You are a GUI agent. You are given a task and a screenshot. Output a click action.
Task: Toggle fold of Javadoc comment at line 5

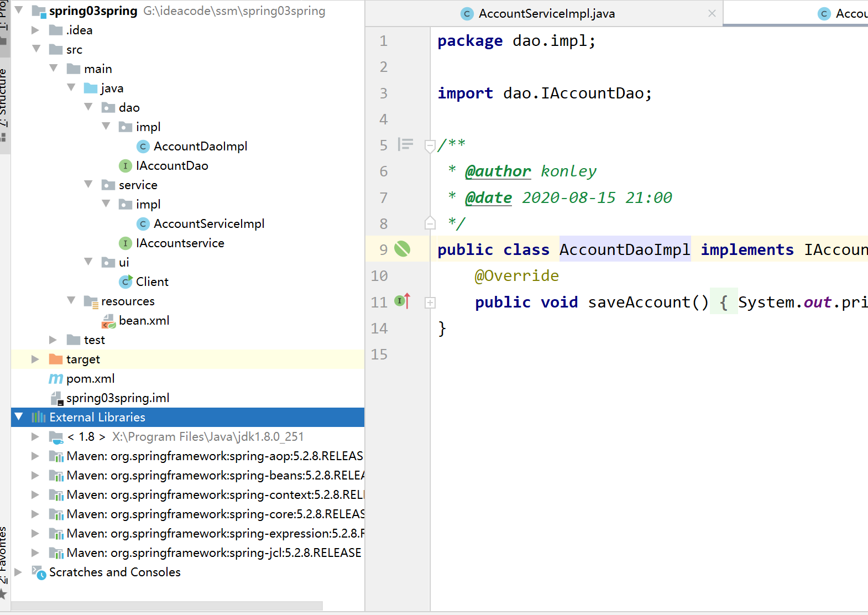coord(430,146)
